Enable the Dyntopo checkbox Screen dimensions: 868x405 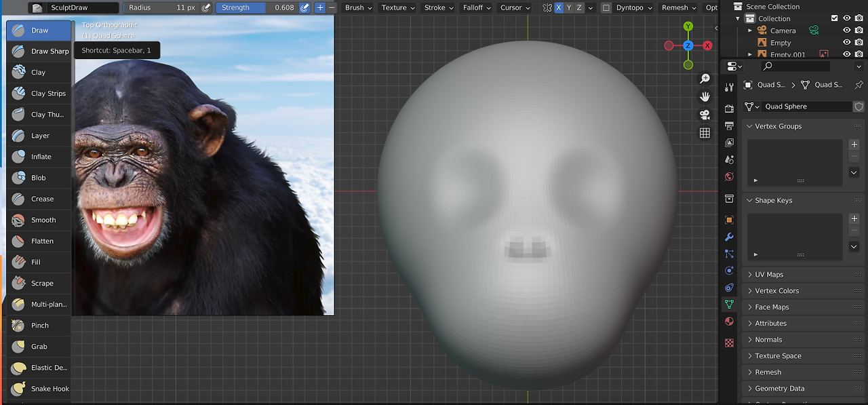click(x=606, y=7)
